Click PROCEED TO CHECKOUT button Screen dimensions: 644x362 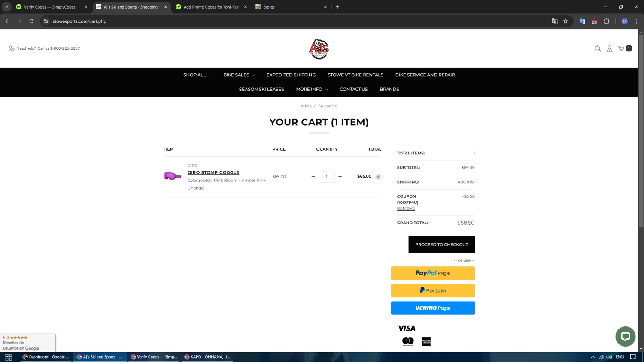(x=441, y=244)
